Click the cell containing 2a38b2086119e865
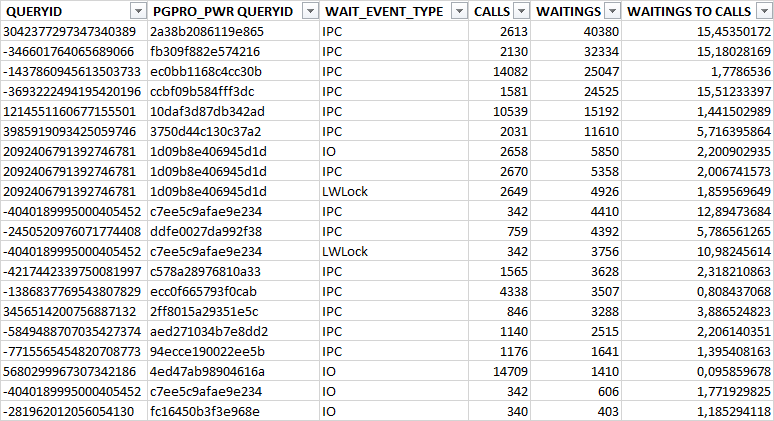774x421 pixels. (x=207, y=31)
